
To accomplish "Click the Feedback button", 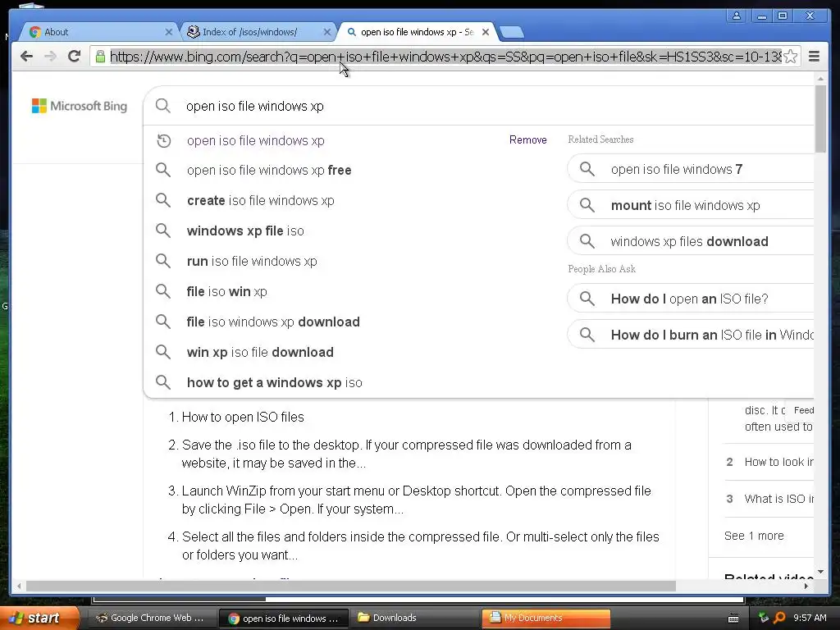I will click(801, 410).
